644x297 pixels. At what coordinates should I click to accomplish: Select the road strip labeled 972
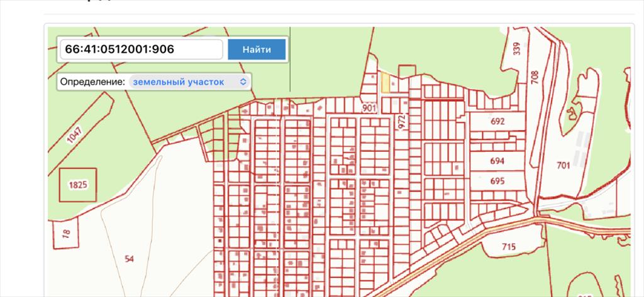click(402, 121)
